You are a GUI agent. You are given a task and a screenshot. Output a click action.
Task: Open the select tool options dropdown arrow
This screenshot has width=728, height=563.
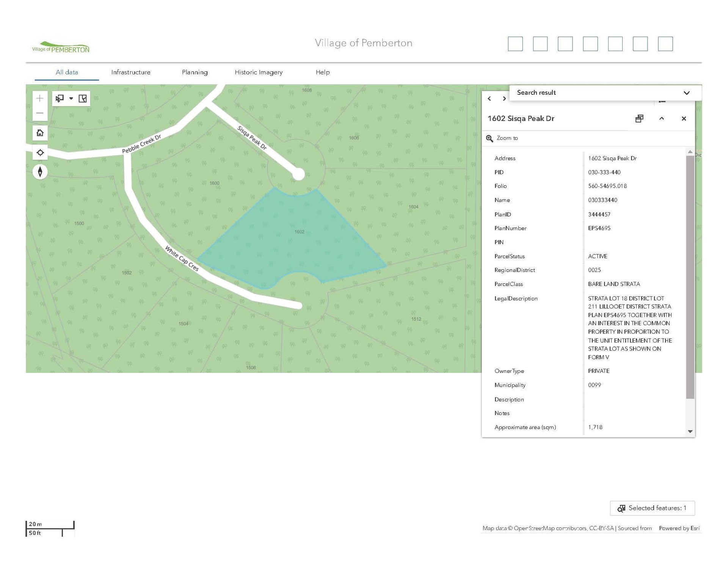[71, 99]
